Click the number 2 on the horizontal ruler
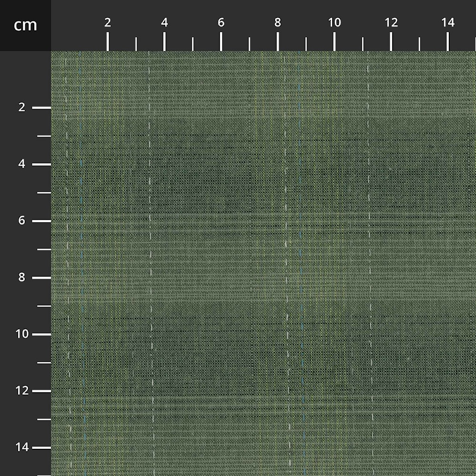 click(109, 21)
